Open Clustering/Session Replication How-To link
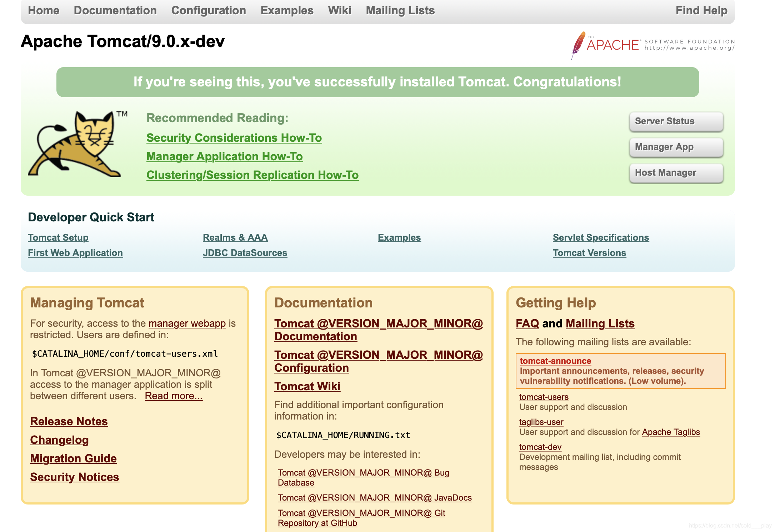This screenshot has width=775, height=532. [252, 175]
